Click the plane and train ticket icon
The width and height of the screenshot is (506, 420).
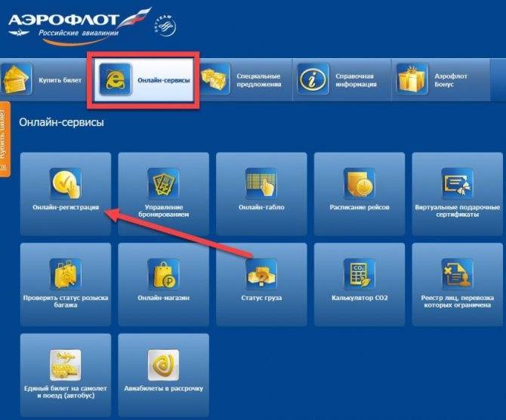click(66, 365)
